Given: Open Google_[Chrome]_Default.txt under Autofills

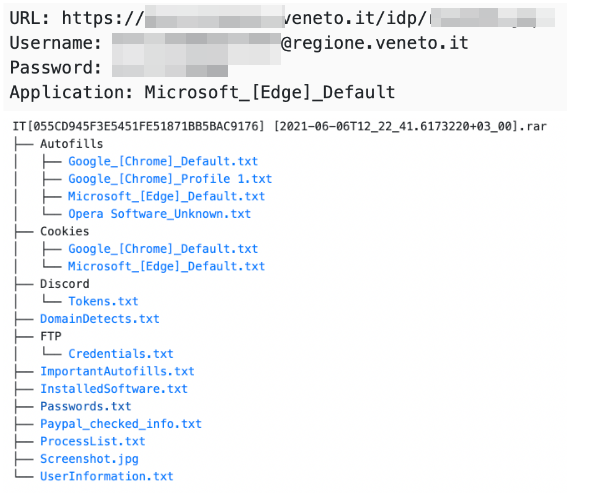Looking at the screenshot, I should (x=162, y=161).
